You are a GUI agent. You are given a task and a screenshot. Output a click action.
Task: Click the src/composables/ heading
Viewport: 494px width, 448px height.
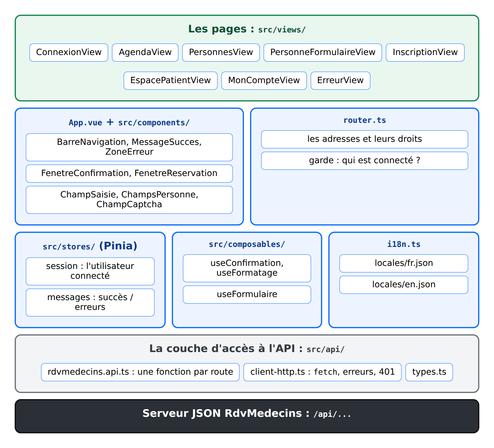(247, 244)
